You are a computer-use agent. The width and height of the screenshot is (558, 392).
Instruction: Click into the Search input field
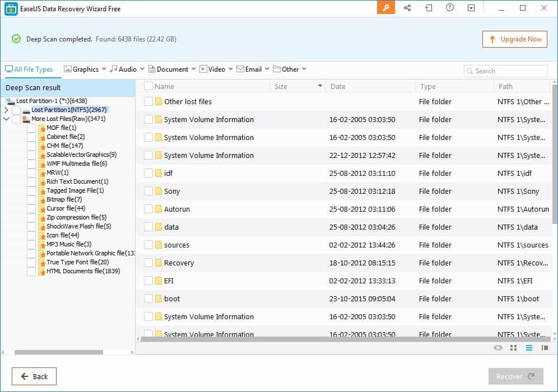tap(506, 71)
